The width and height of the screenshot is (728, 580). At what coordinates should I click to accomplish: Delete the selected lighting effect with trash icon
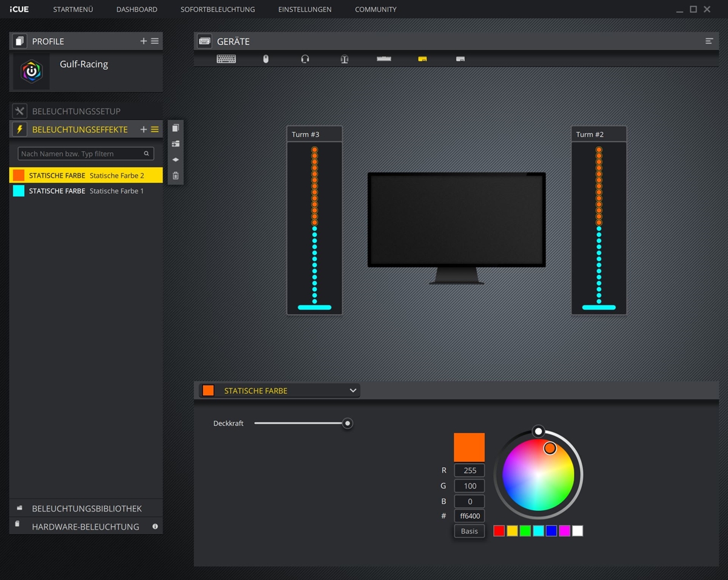(x=175, y=176)
